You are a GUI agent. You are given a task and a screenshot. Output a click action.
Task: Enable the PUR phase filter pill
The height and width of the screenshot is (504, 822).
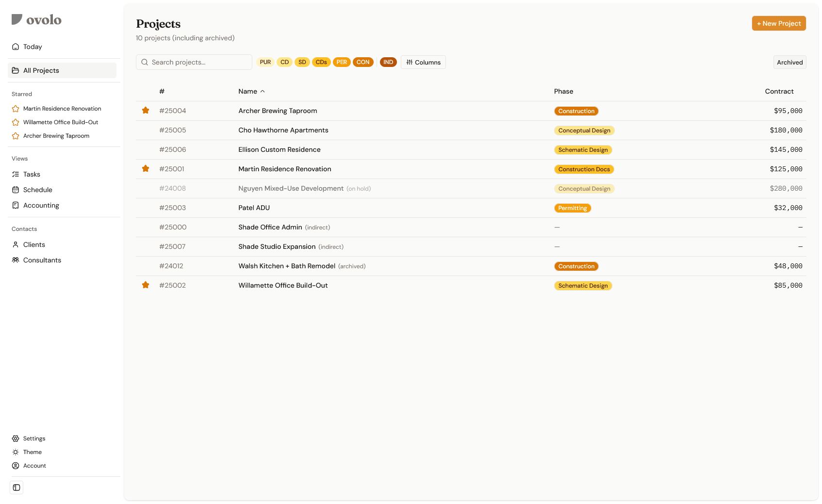point(265,62)
